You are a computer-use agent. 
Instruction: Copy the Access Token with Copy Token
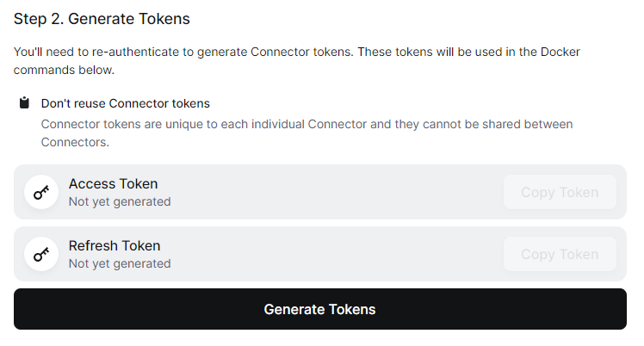(x=560, y=192)
